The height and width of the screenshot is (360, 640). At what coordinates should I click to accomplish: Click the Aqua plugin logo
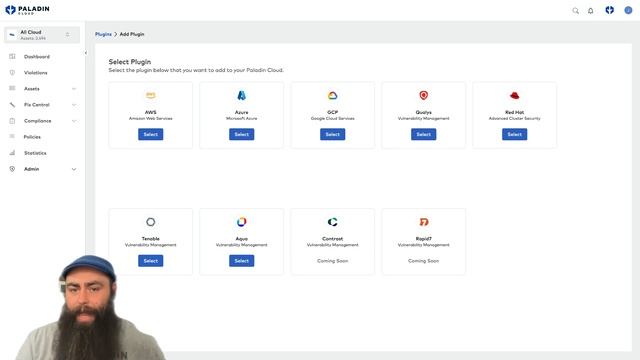(242, 222)
